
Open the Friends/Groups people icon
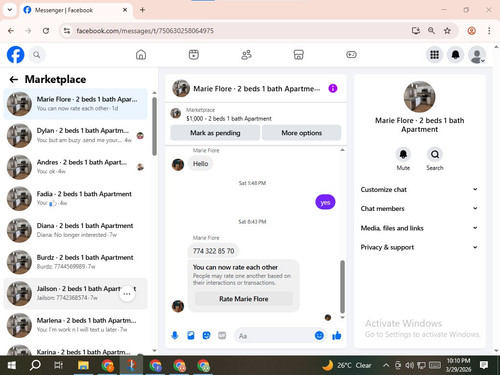pyautogui.click(x=246, y=55)
